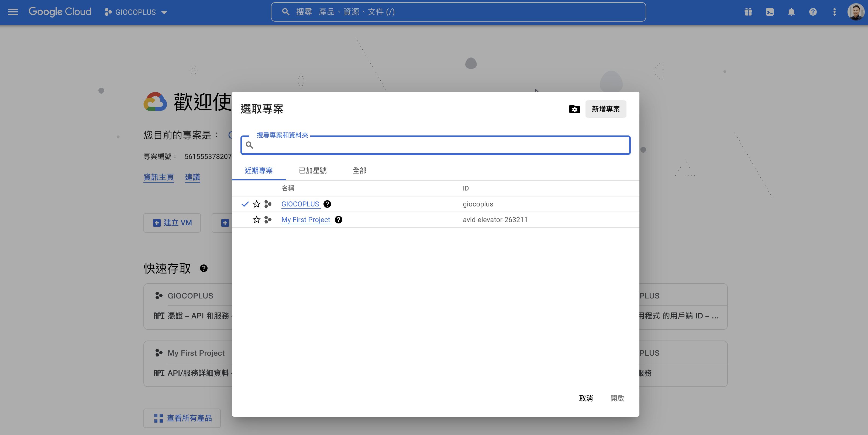
Task: Activate Cloud Shell terminal icon
Action: coord(770,12)
